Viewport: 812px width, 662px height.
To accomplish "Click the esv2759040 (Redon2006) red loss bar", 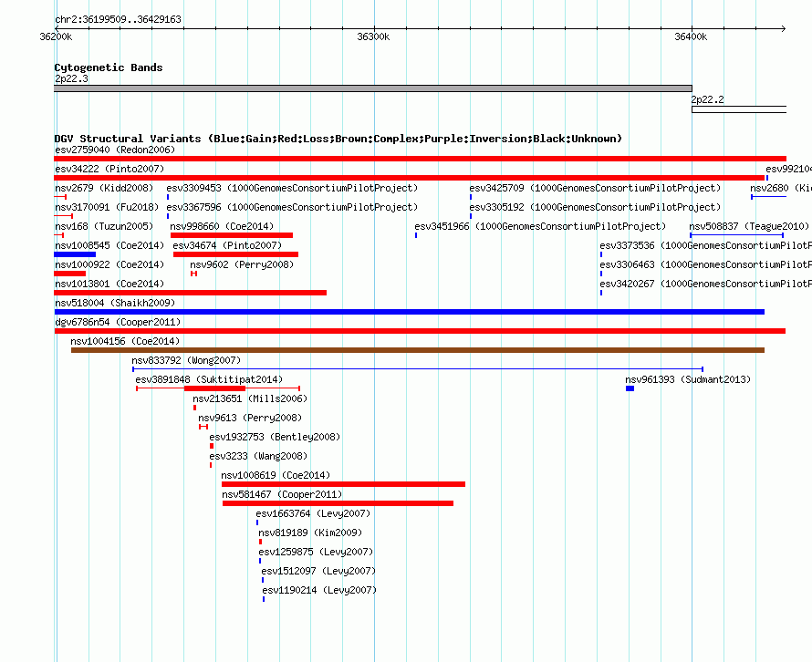I will click(420, 159).
